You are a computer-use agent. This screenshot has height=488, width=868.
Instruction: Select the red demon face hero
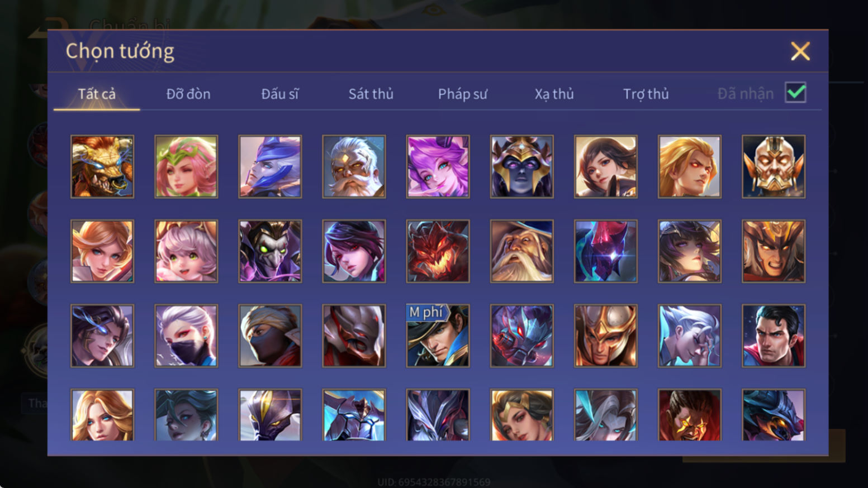[x=438, y=251]
